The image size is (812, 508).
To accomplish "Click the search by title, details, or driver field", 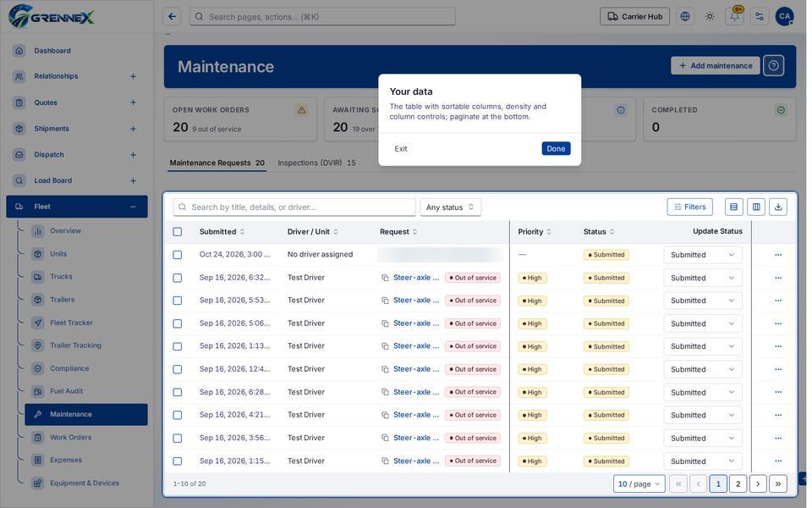I will [294, 207].
